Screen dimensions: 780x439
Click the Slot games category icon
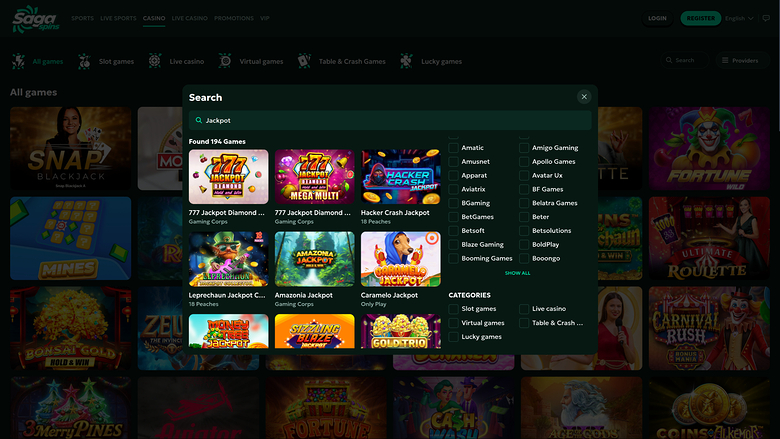pos(86,61)
